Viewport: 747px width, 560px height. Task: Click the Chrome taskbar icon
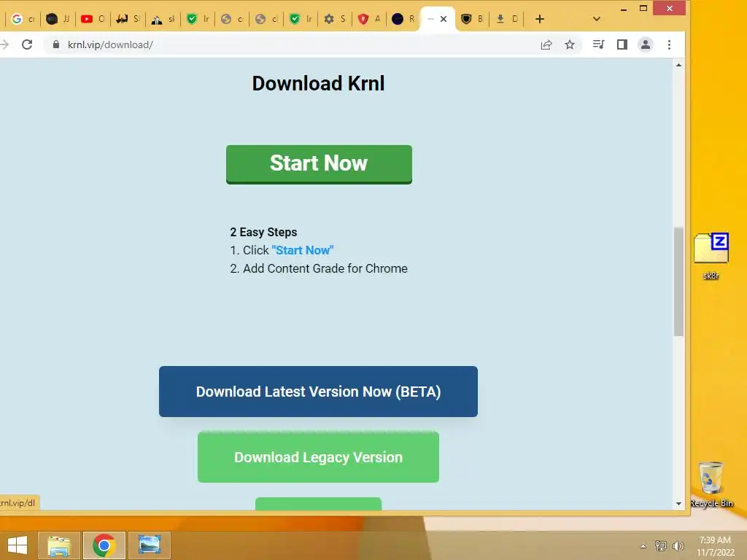pyautogui.click(x=104, y=545)
